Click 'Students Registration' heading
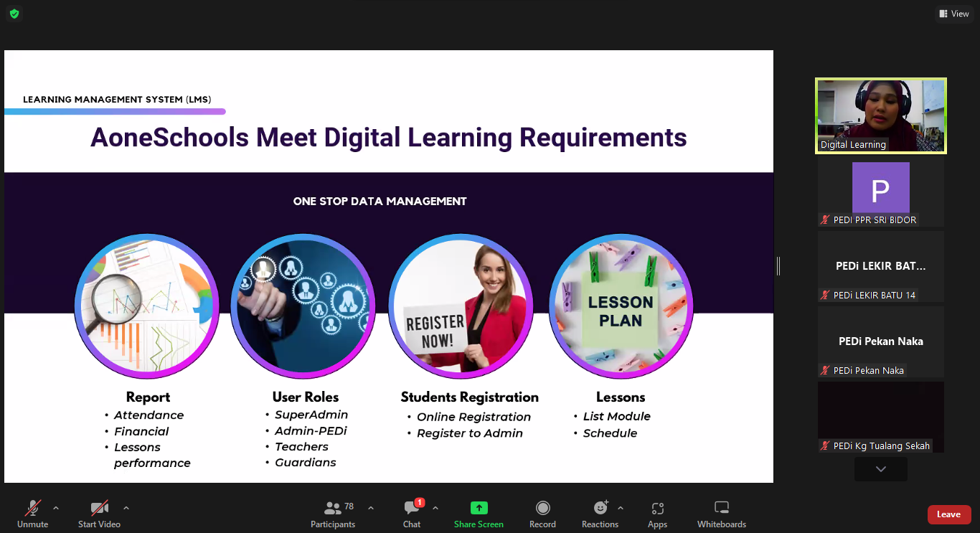This screenshot has width=980, height=533. 470,397
